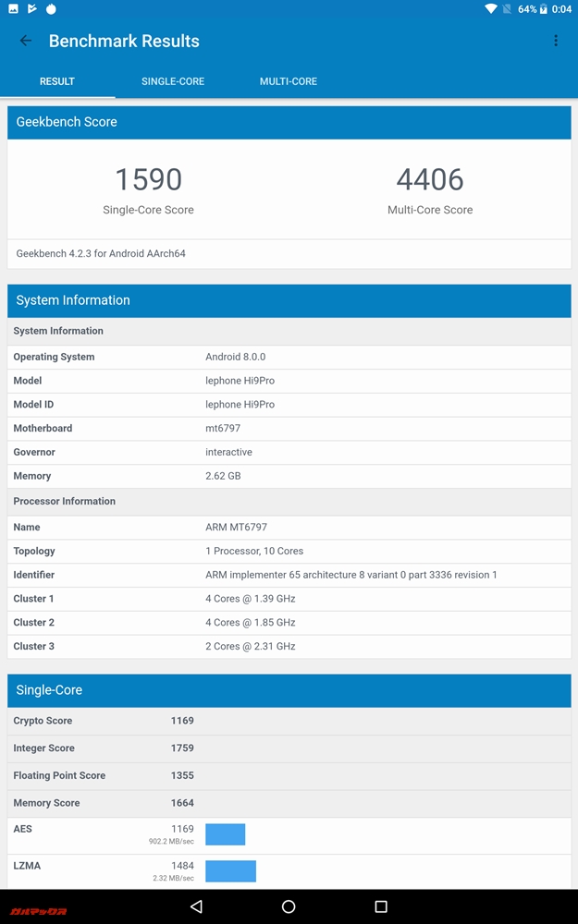The height and width of the screenshot is (924, 578).
Task: Switch to the SINGLE-CORE tab
Action: tap(172, 81)
